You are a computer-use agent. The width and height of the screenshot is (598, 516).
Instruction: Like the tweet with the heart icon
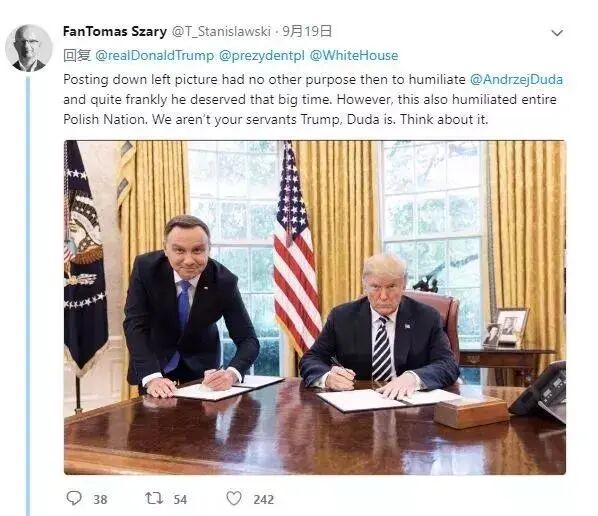[234, 498]
